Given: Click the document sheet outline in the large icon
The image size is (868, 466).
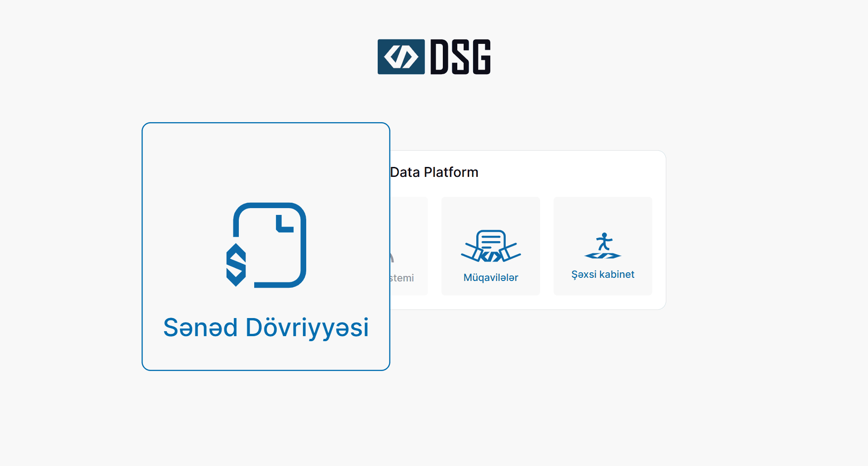Looking at the screenshot, I should click(303, 253).
